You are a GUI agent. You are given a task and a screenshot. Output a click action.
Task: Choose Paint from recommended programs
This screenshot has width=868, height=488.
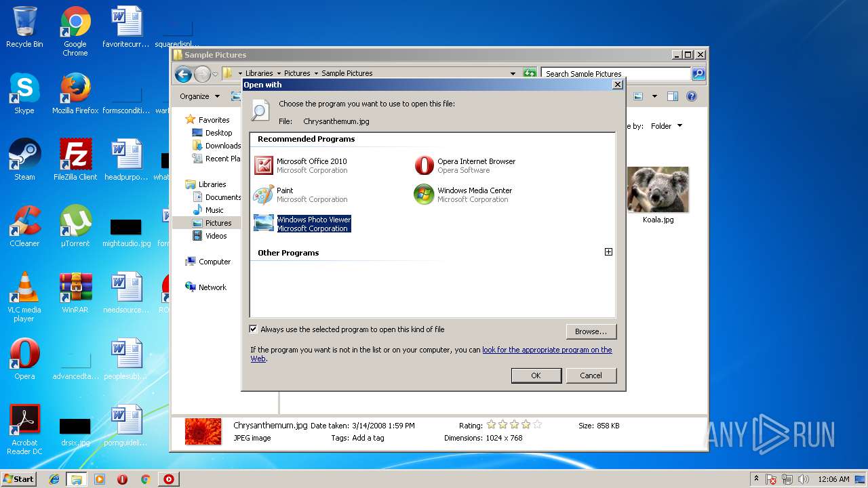coord(300,195)
